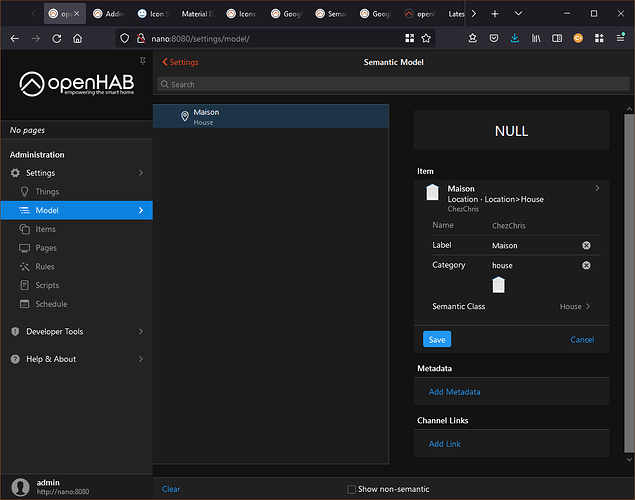
Task: Click the NULL state display card
Action: [511, 131]
